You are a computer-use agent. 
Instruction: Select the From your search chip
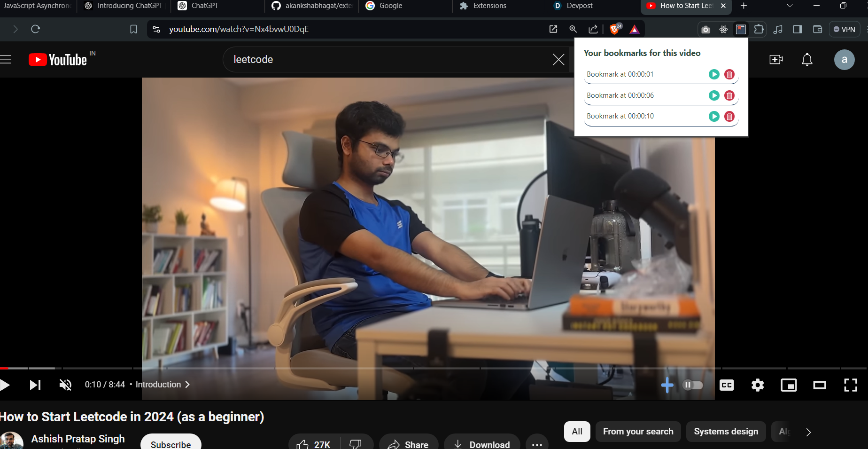pos(638,432)
